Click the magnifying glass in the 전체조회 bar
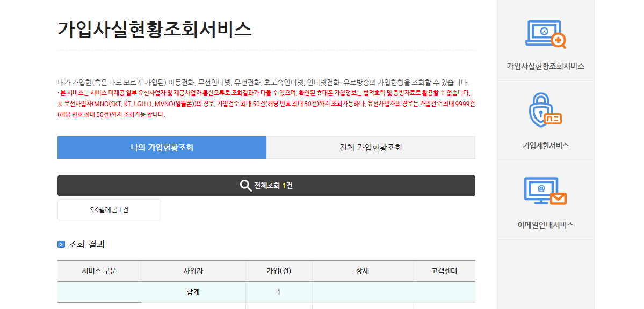The width and height of the screenshot is (644, 309). [x=246, y=185]
